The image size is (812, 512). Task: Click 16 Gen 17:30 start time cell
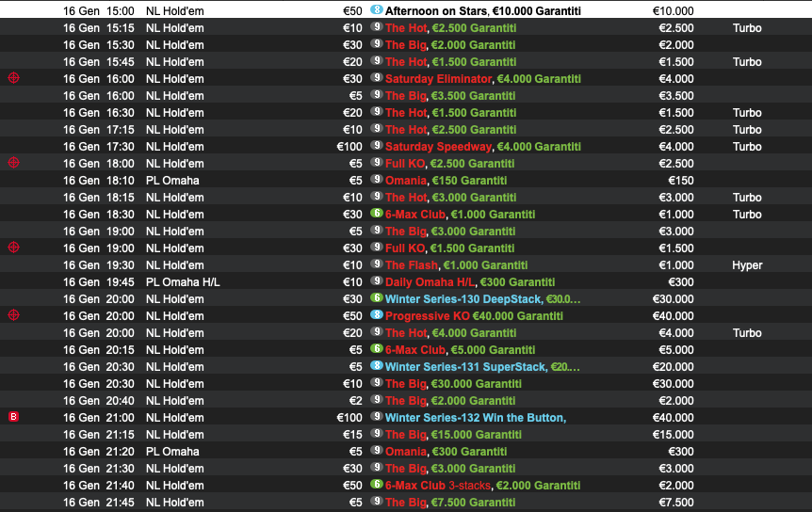98,147
